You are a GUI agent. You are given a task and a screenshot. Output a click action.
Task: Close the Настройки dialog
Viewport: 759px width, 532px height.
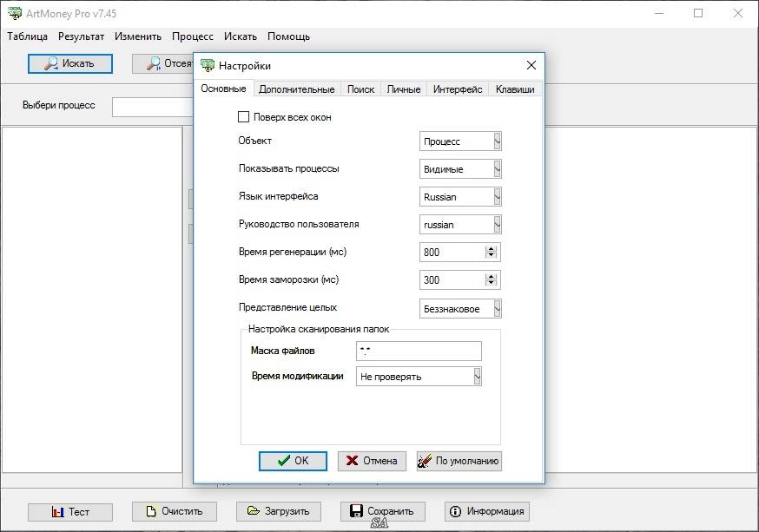point(531,65)
